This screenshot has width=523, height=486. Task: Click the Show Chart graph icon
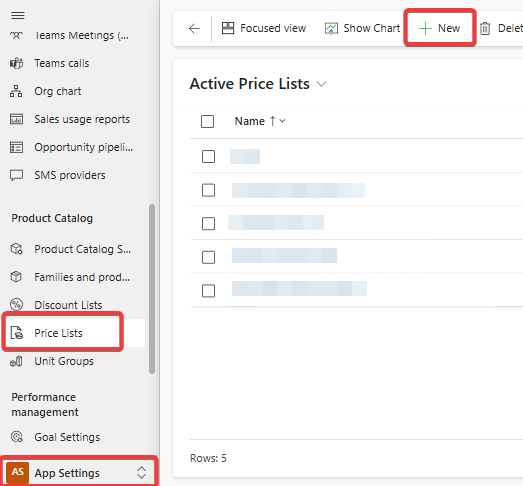(x=331, y=29)
